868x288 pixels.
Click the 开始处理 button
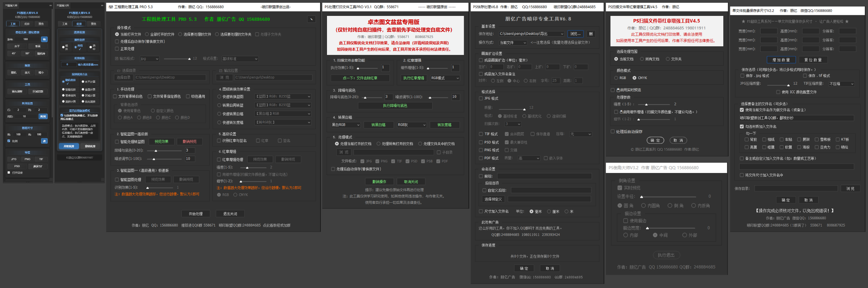pyautogui.click(x=196, y=214)
